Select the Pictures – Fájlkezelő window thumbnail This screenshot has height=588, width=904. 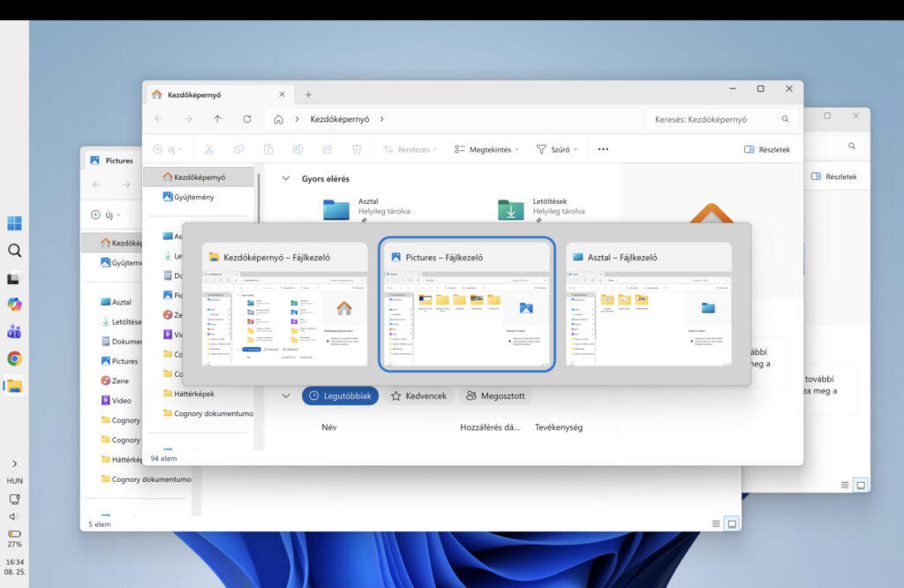(x=466, y=304)
